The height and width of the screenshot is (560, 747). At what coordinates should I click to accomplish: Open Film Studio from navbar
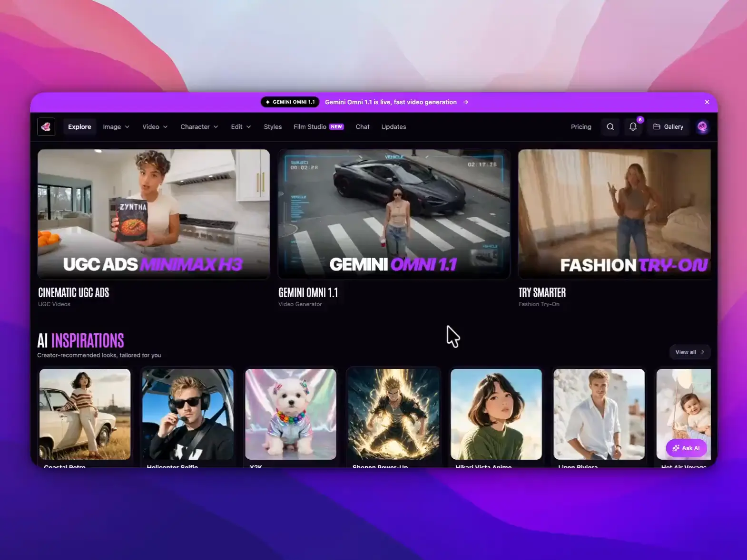point(318,127)
